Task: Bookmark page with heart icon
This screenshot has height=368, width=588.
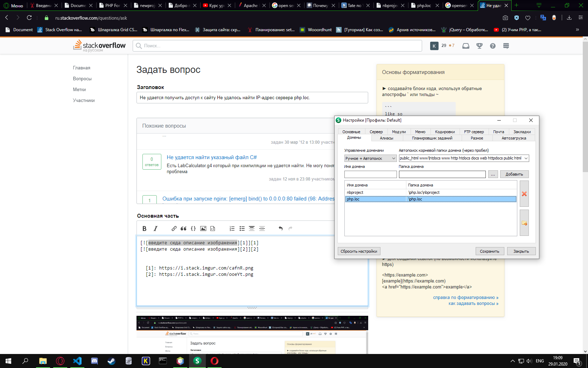Action: pyautogui.click(x=528, y=18)
